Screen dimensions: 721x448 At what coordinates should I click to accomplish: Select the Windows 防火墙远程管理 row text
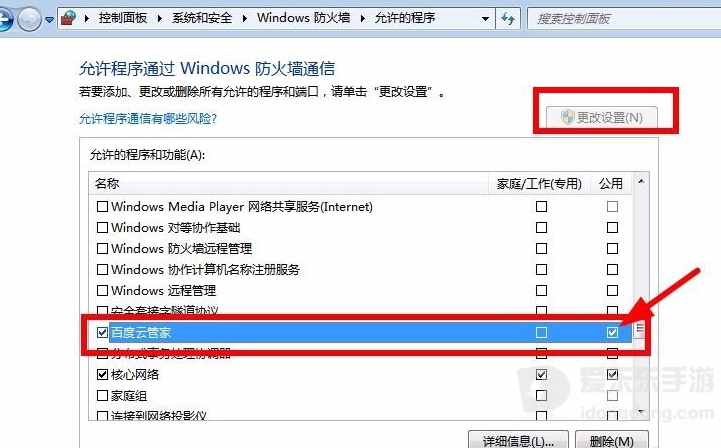(182, 249)
